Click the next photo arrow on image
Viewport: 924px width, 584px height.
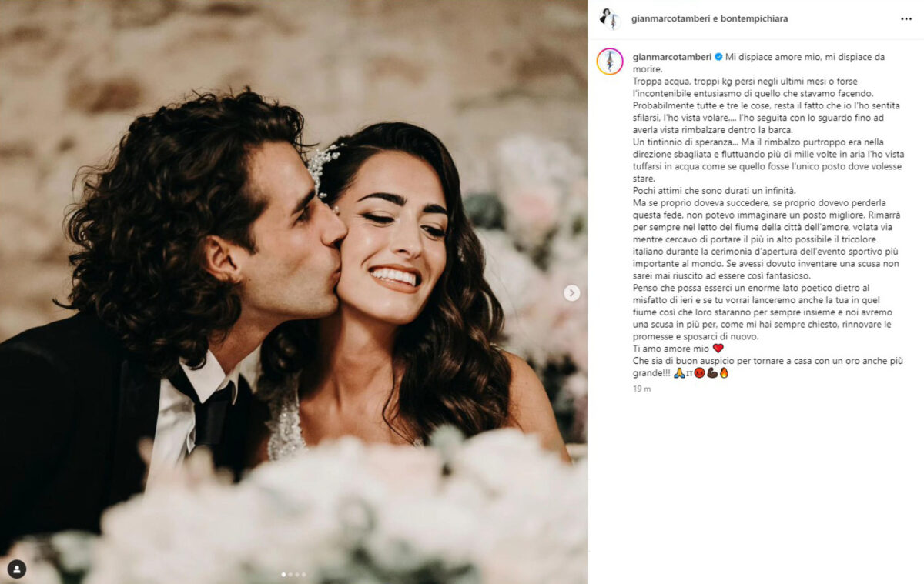coord(571,292)
